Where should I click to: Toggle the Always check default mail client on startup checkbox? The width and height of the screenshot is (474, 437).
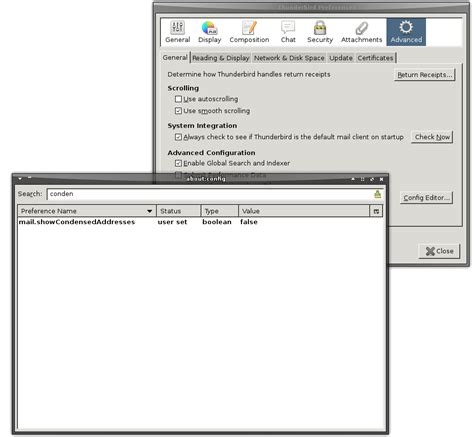point(178,137)
